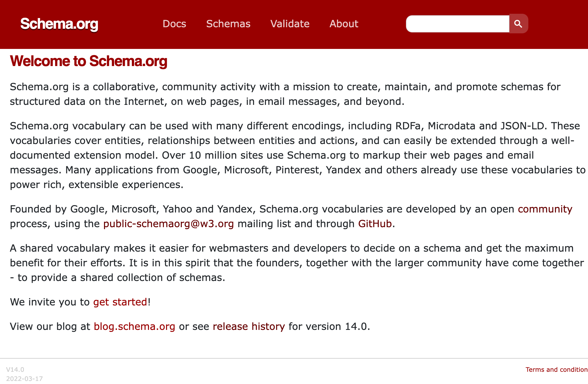The image size is (588, 384).
Task: Click the Schema.org logo in header
Action: (x=59, y=24)
